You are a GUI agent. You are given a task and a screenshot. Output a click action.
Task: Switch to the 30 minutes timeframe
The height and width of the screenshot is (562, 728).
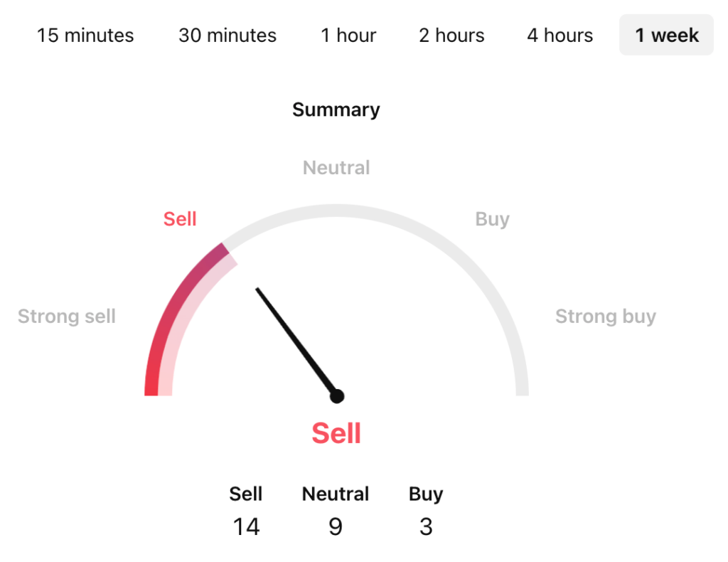click(x=227, y=35)
